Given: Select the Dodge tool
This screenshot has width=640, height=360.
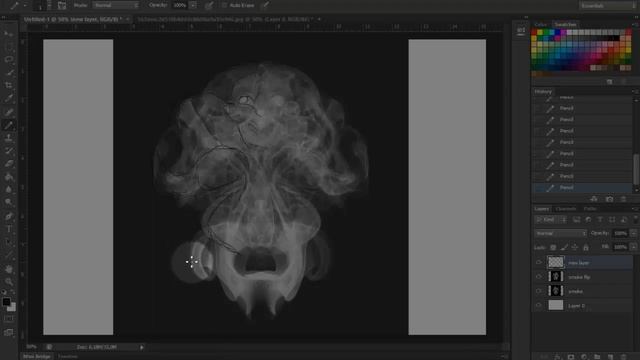Looking at the screenshot, I should 9,202.
